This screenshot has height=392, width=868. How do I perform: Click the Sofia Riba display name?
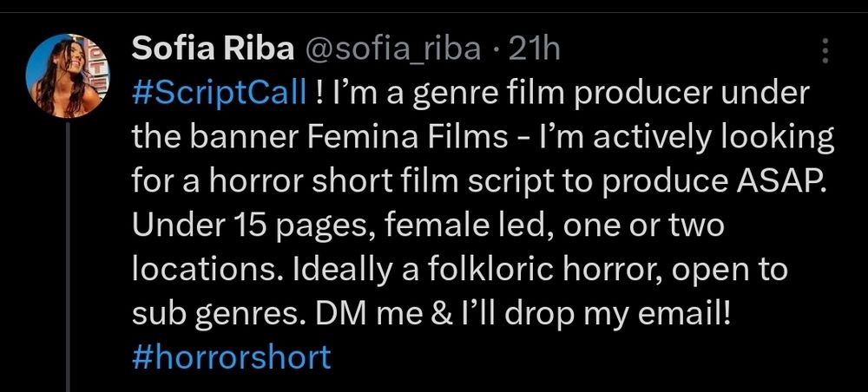pos(213,51)
